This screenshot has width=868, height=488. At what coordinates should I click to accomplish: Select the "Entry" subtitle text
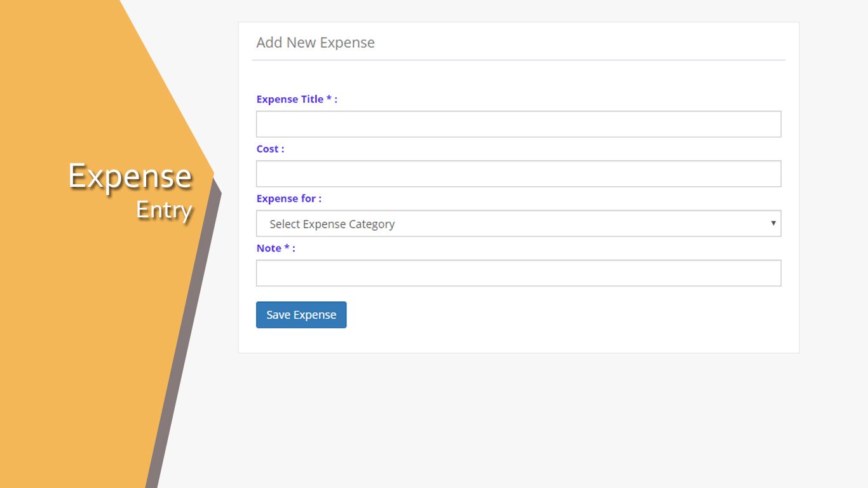tap(164, 210)
